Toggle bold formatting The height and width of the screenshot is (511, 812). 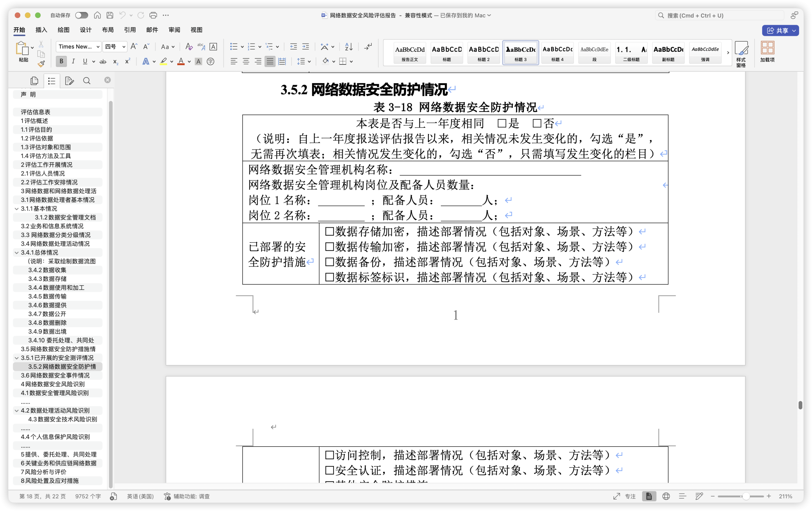point(61,62)
